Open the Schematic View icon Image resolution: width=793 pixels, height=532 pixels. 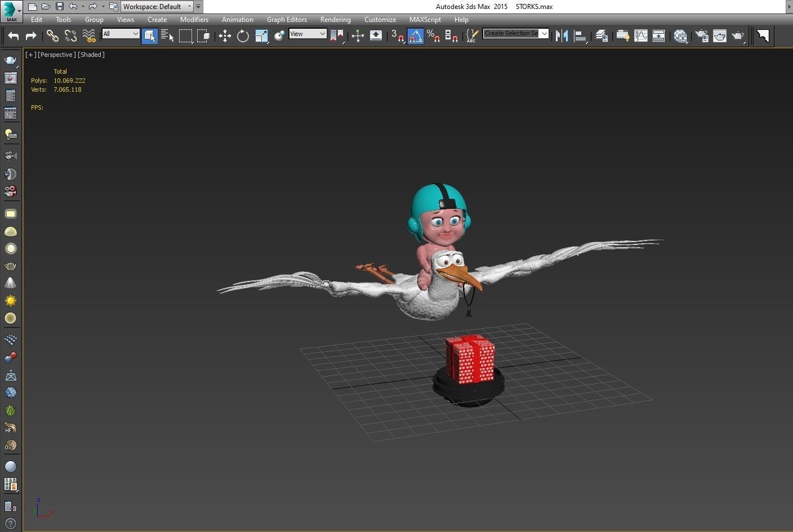[659, 36]
